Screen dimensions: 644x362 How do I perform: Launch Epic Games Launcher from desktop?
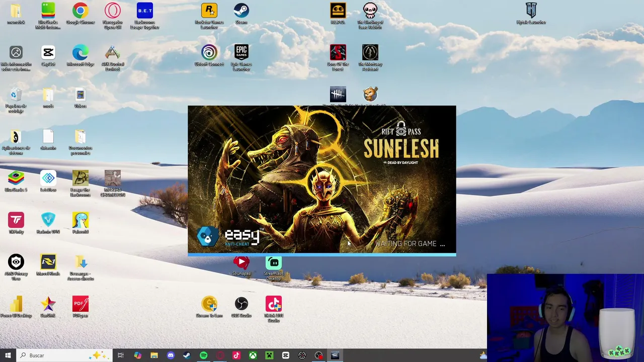coord(242,58)
